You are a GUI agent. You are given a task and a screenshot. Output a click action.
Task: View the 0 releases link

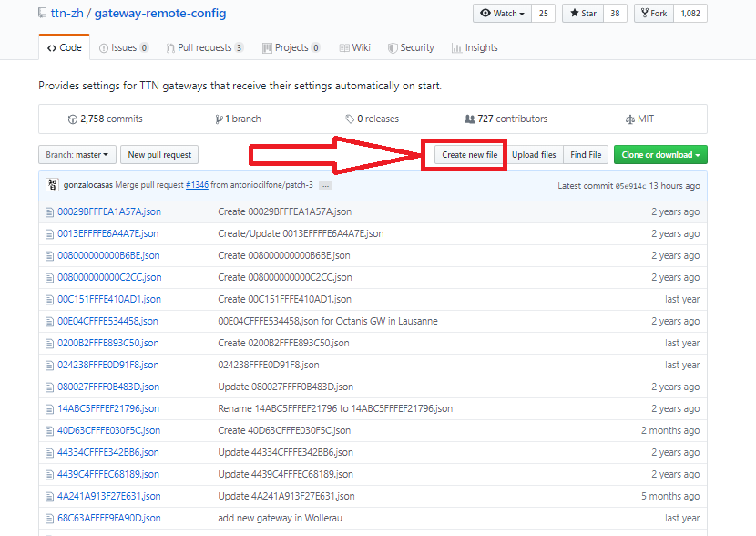[373, 119]
